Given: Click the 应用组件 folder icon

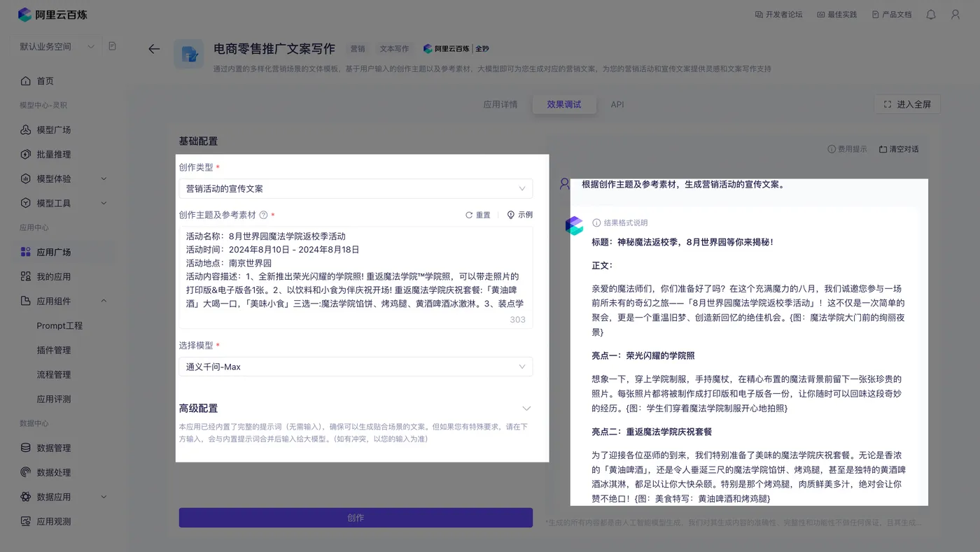Looking at the screenshot, I should click(26, 302).
